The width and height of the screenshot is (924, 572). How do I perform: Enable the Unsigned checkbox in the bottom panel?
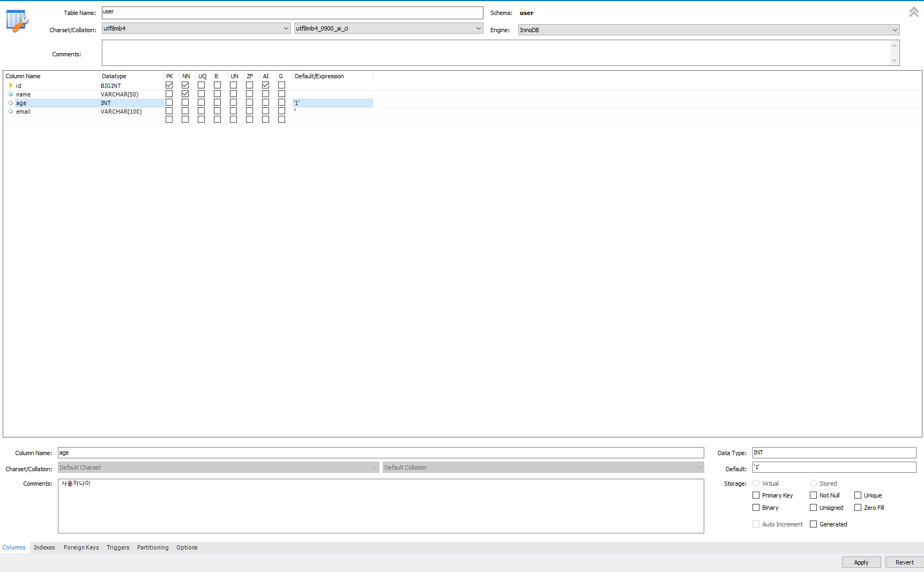[x=813, y=507]
